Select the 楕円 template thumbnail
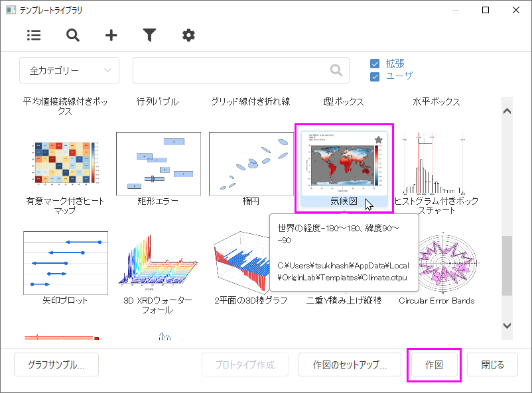532x393 pixels. pos(251,164)
